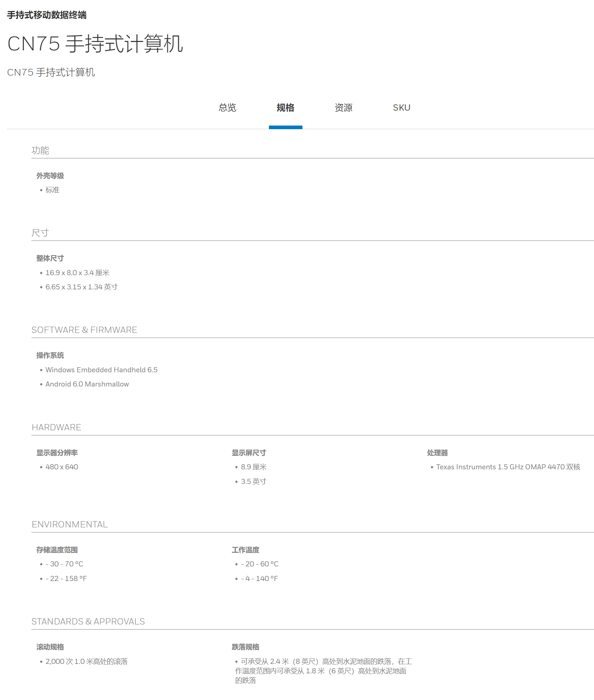Switch to the 资源 tab
The image size is (594, 700).
[343, 108]
